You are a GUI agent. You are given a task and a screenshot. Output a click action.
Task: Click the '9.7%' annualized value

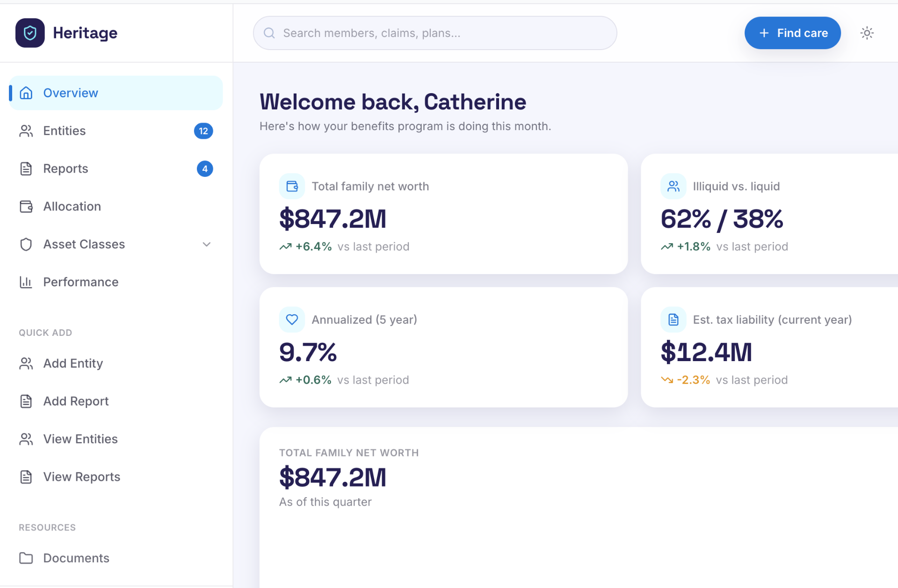308,353
